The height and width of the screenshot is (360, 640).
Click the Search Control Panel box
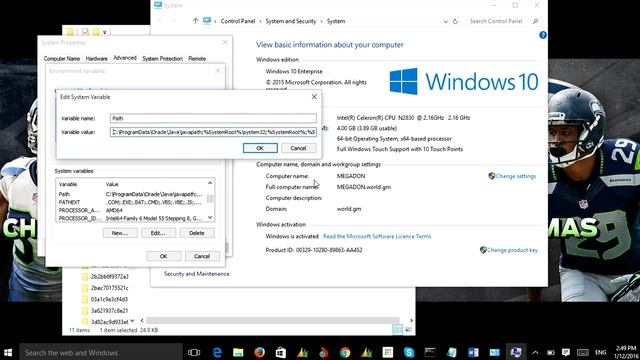(x=496, y=21)
